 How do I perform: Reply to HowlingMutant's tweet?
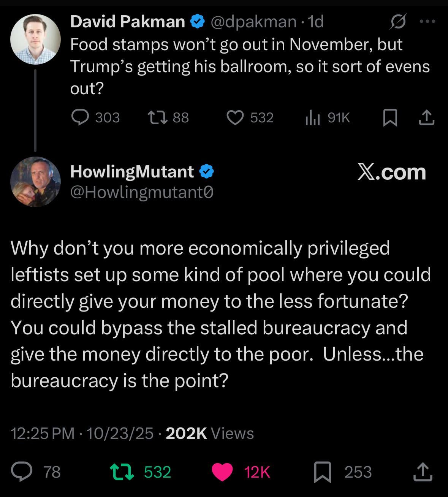pos(22,472)
